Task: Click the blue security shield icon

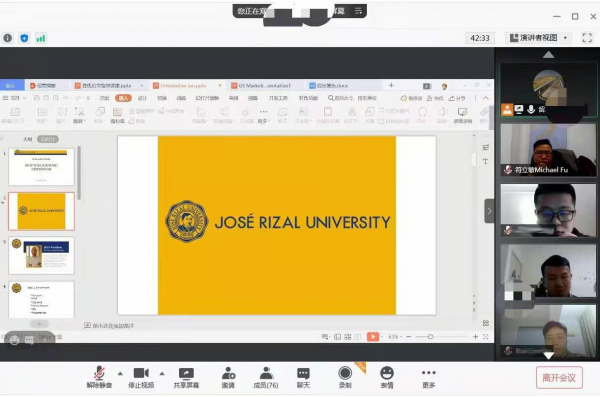Action: tap(24, 38)
